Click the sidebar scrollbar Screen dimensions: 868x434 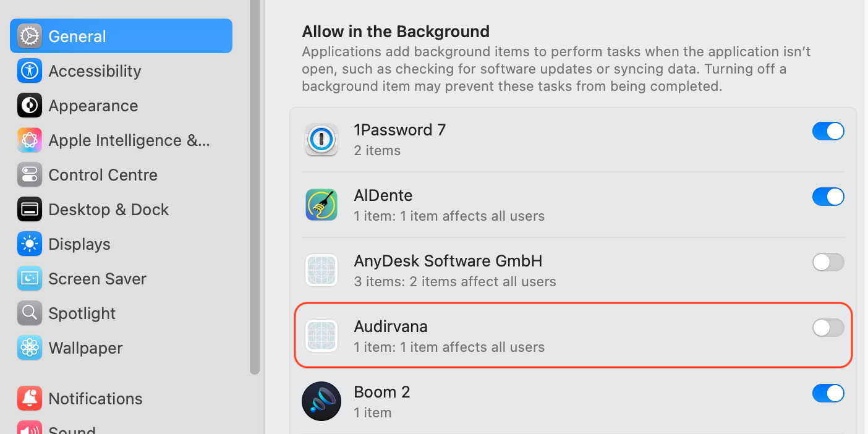pyautogui.click(x=254, y=185)
